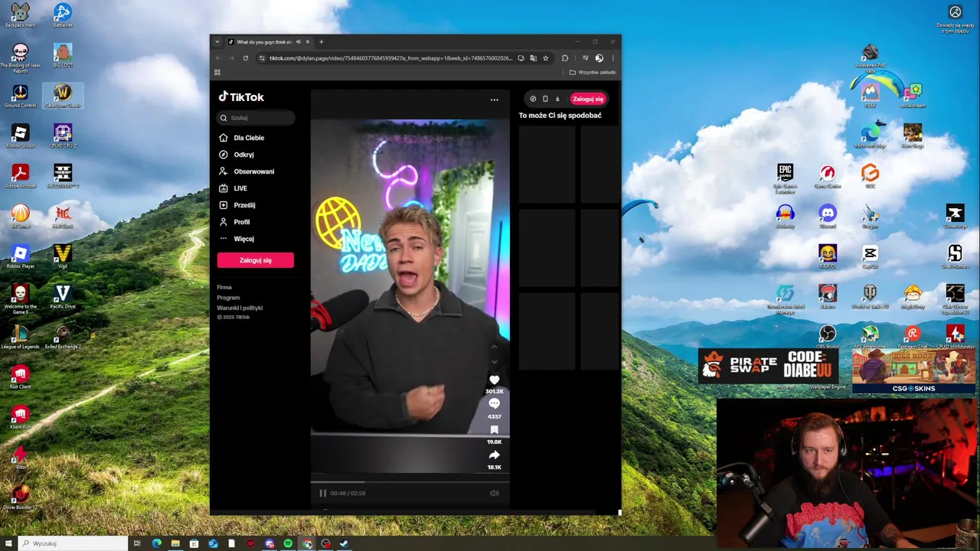The width and height of the screenshot is (980, 551).
Task: Open the Discord desktop shortcut
Action: coord(828,216)
